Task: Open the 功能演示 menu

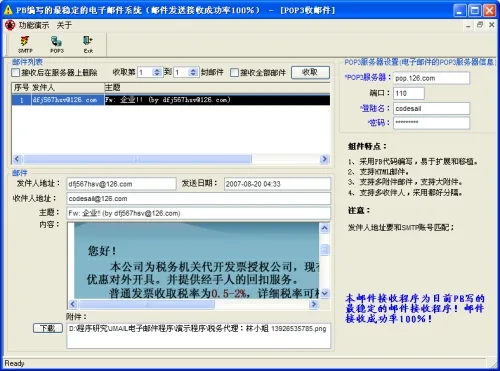Action: point(34,25)
